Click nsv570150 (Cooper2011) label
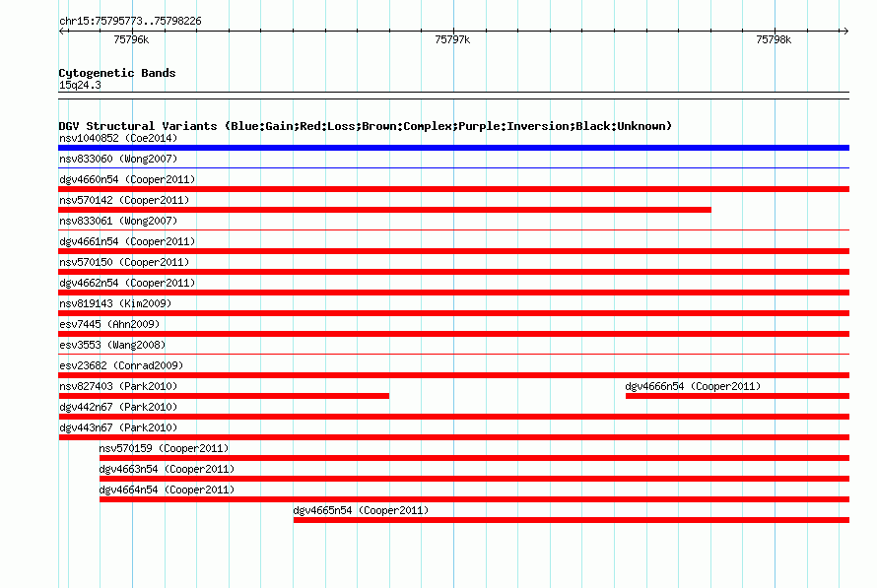 pos(124,262)
